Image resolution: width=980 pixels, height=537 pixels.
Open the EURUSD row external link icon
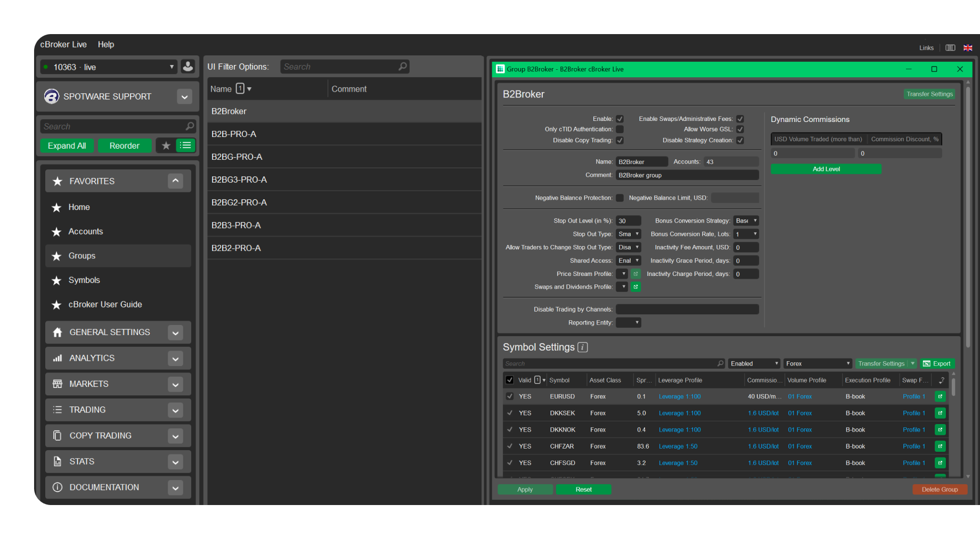[x=940, y=396]
